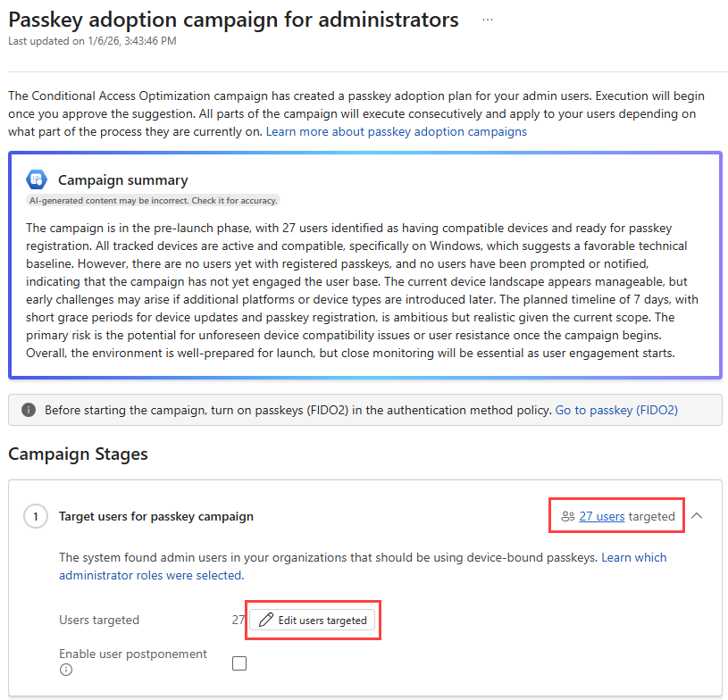Viewport: 728px width, 700px height.
Task: Select the Campaign summary heading
Action: point(122,179)
